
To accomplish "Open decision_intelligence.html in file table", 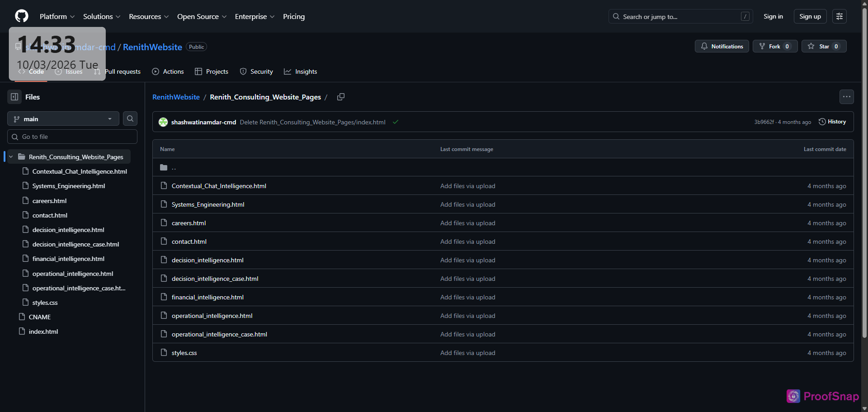I will [208, 260].
